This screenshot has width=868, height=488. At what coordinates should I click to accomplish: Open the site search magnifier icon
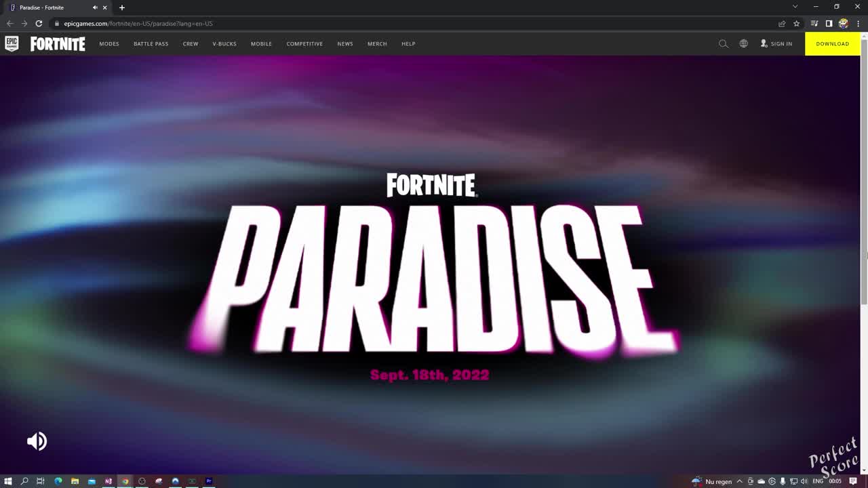[724, 43]
